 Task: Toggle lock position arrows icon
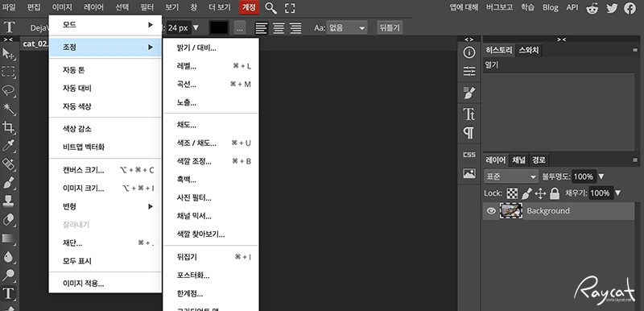540,193
